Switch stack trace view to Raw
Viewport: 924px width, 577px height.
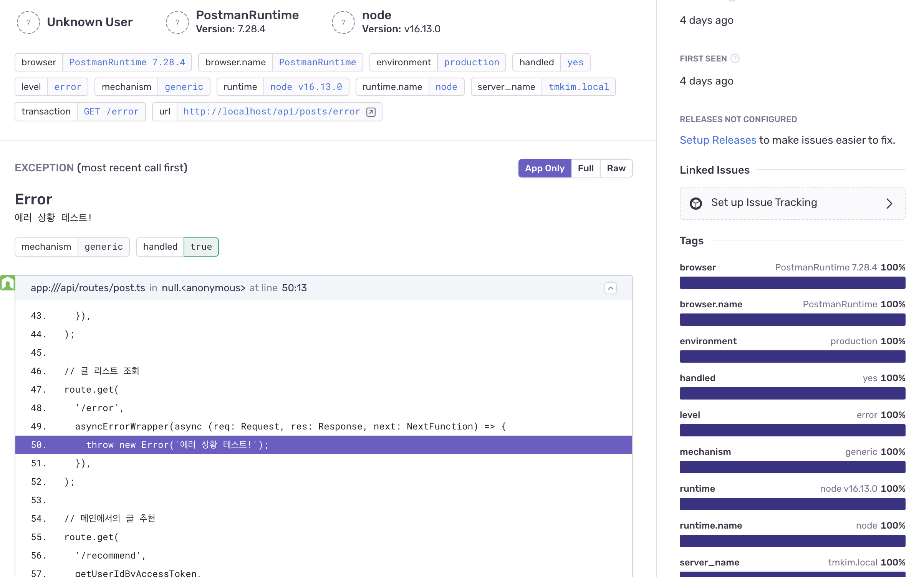point(616,168)
